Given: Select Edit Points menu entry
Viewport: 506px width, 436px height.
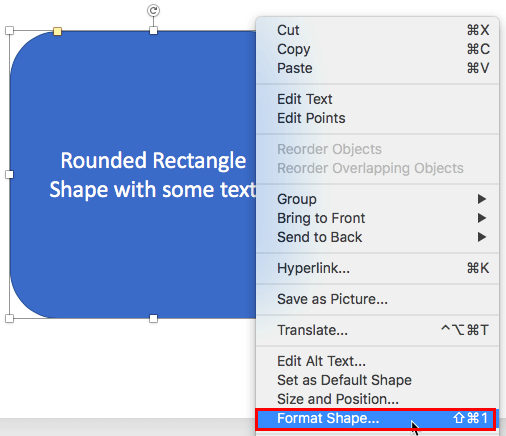Looking at the screenshot, I should tap(377, 118).
